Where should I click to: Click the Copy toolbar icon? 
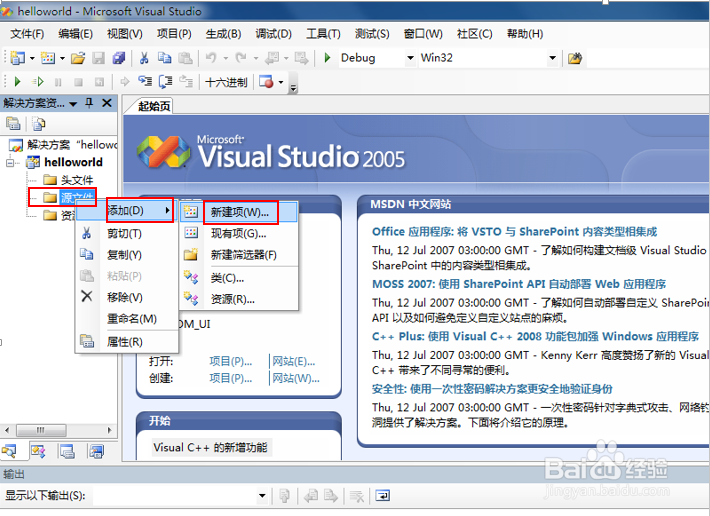[164, 58]
